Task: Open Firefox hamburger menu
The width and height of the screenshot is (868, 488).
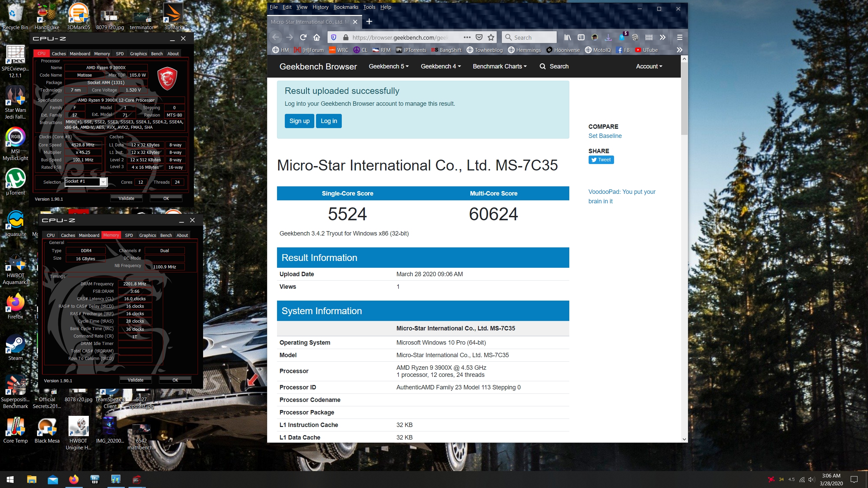Action: (x=679, y=37)
